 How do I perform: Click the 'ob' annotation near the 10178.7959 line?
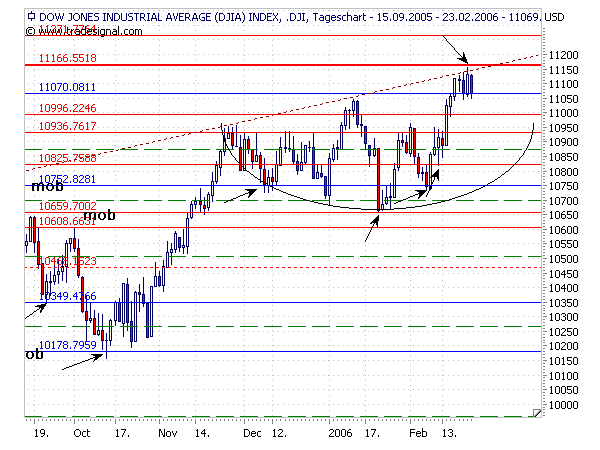pos(34,354)
